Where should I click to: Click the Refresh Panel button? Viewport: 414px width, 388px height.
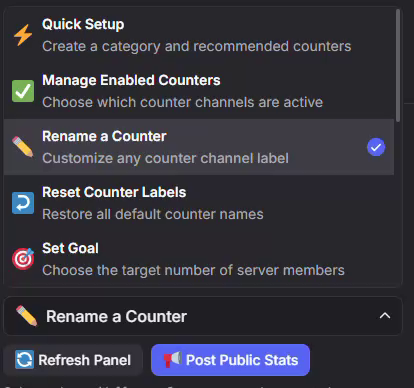(73, 360)
